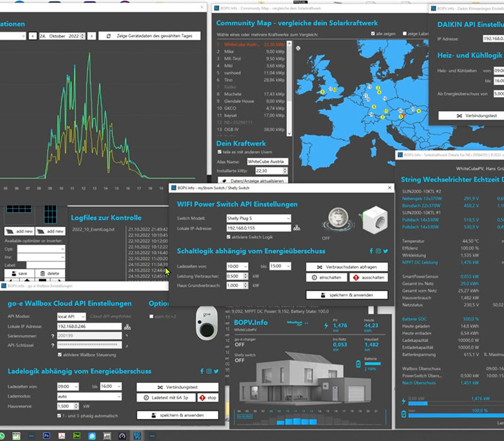Image resolution: width=504 pixels, height=441 pixels.
Task: Open switch Ladezeiten bis 15:00 dropdown
Action: point(280,266)
